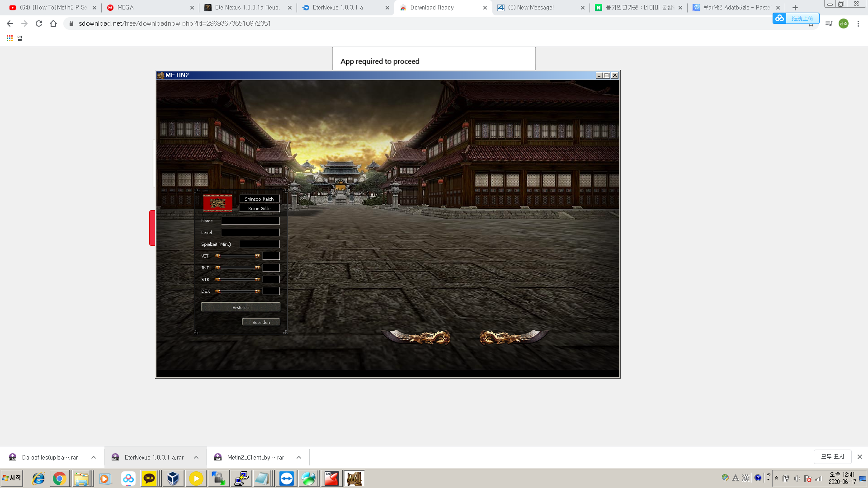Click the volume speaker tray icon
The image size is (868, 488).
tap(797, 479)
